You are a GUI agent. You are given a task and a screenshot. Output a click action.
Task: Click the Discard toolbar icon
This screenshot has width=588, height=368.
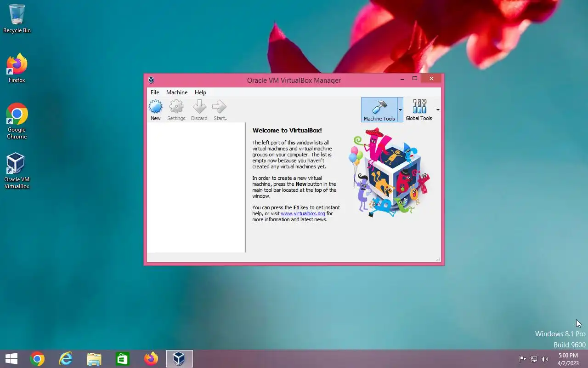[199, 110]
